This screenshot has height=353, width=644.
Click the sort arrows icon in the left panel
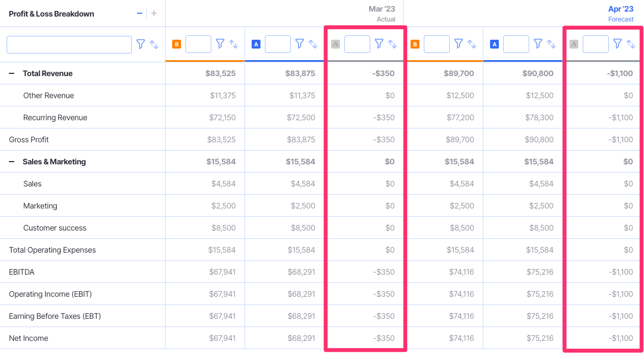coord(153,44)
